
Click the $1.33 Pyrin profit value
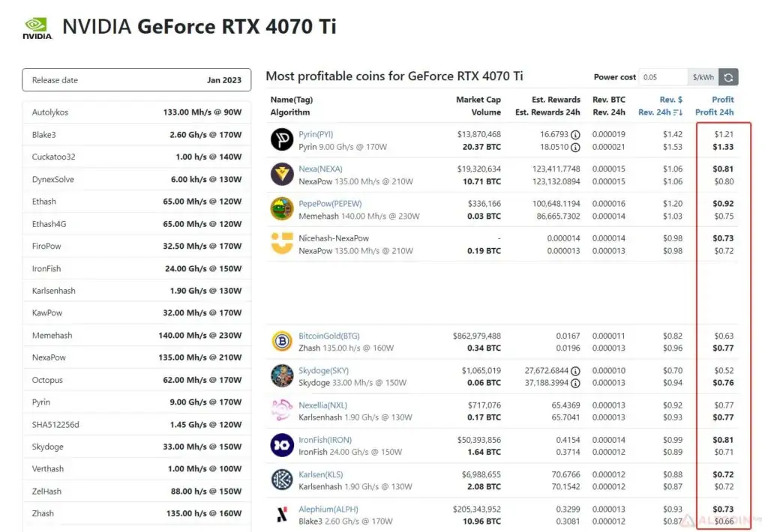point(723,147)
